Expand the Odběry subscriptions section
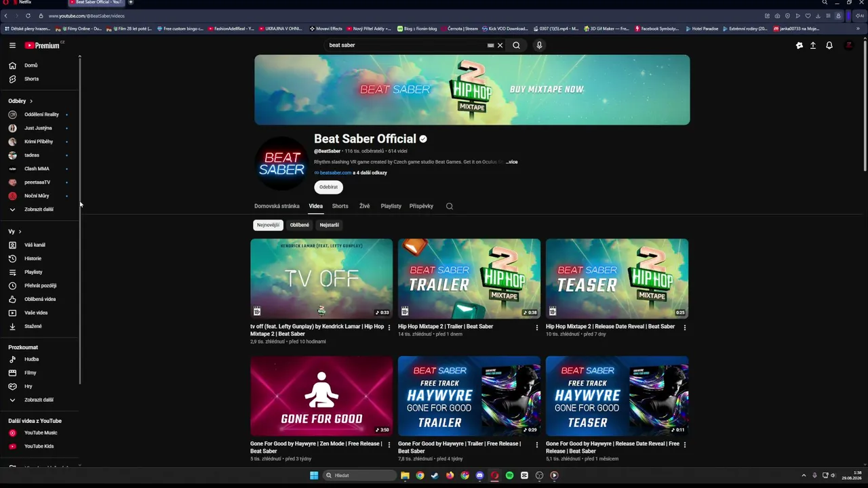Viewport: 868px width, 488px height. click(20, 101)
